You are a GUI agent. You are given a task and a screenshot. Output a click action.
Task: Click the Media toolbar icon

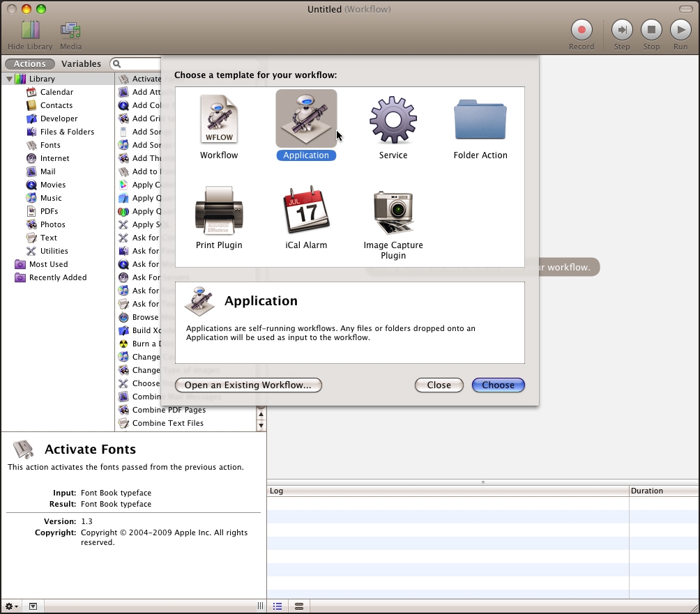[x=70, y=30]
